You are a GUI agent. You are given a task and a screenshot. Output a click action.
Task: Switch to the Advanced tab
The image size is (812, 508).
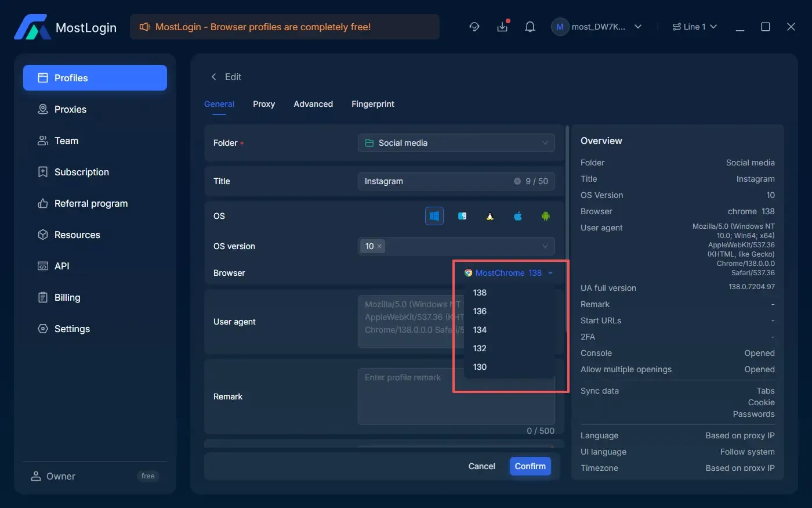pyautogui.click(x=313, y=104)
